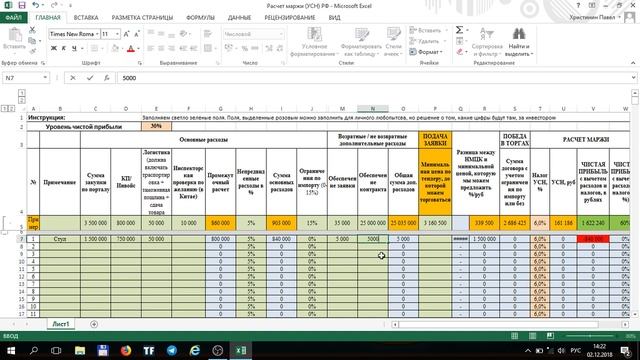Open Find and Select (Найти и выделить) binoculars
Screen dimensions: 640x360
[x=519, y=42]
